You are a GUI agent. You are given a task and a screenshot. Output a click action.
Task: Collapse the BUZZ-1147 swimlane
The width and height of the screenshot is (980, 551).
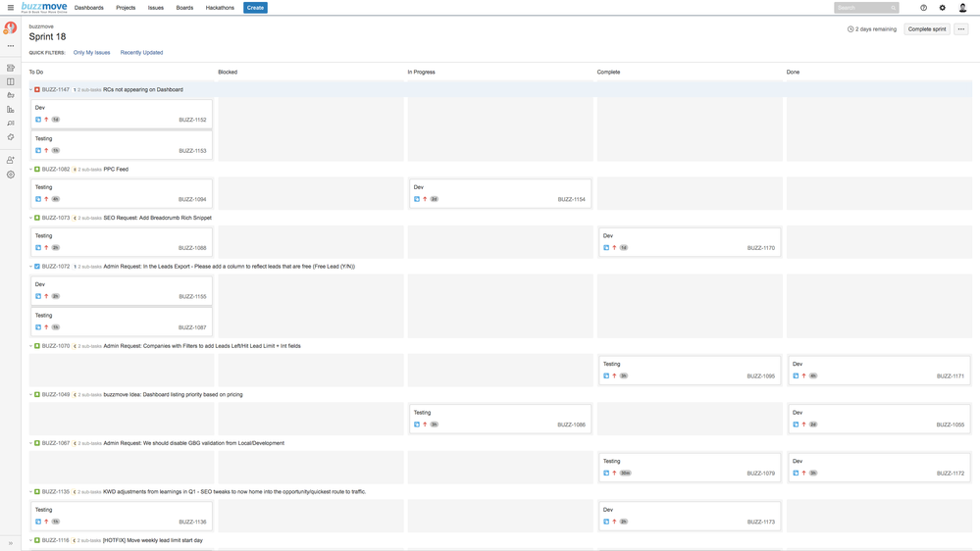[x=31, y=89]
